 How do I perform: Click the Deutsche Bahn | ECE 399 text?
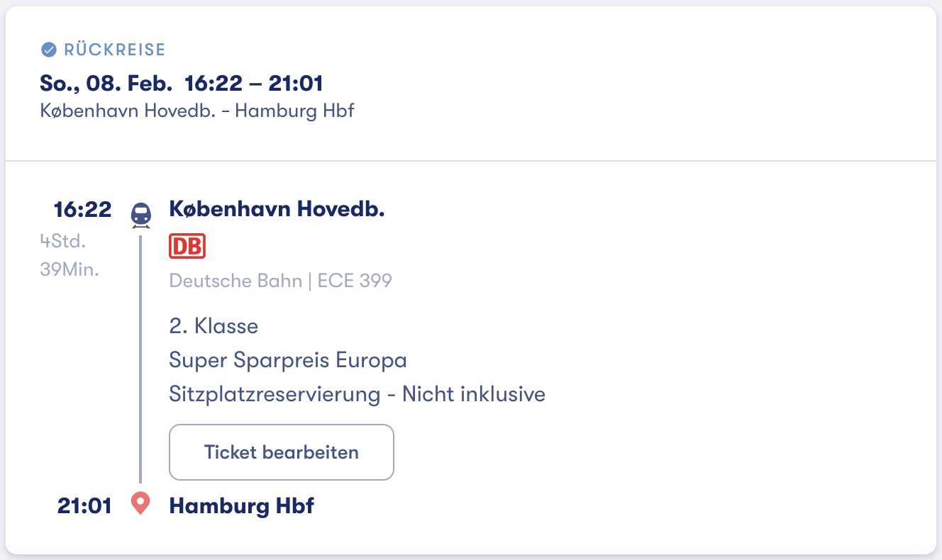[x=280, y=281]
